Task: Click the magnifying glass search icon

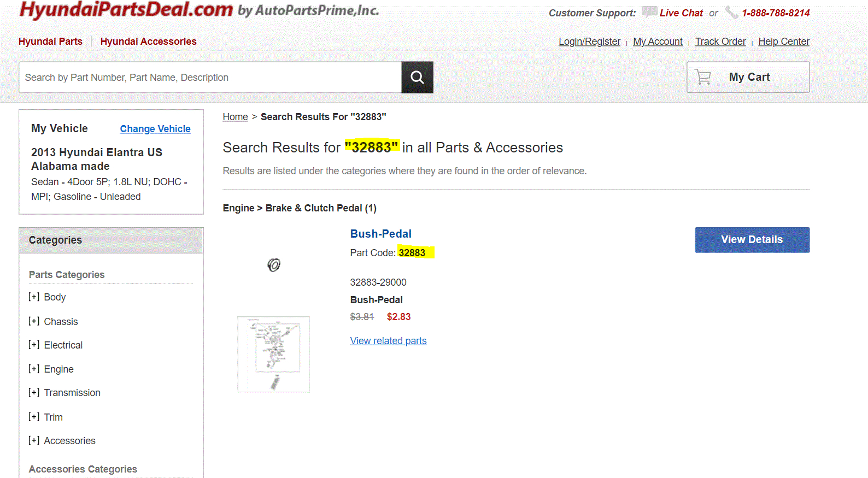Action: pos(417,77)
